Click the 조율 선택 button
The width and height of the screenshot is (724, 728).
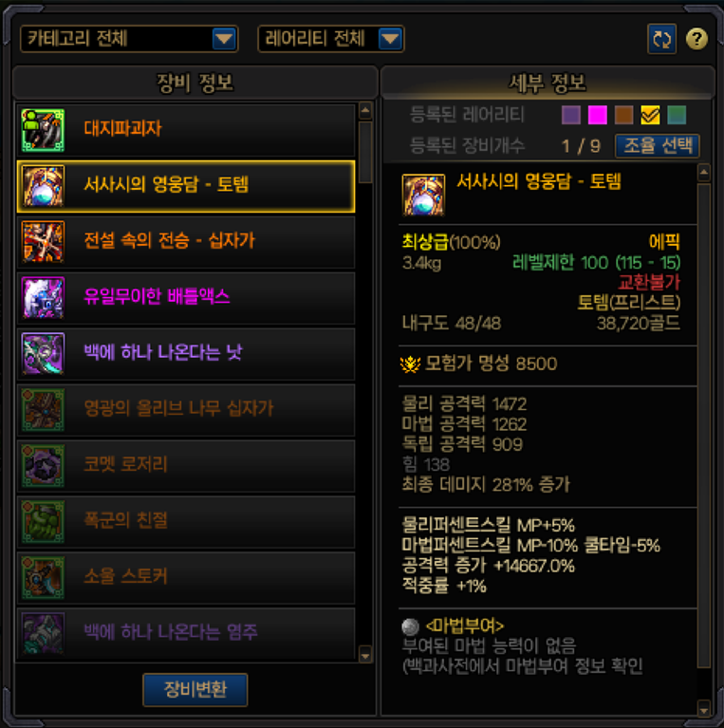coord(658,146)
